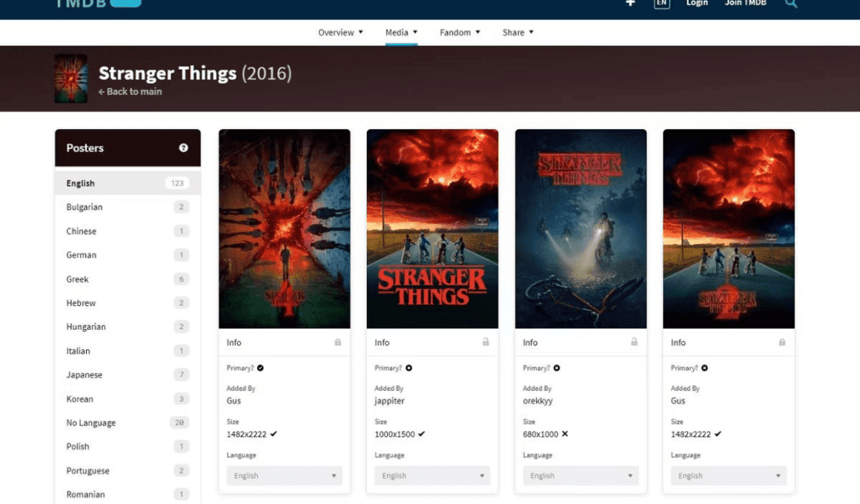Open the Season 4 poster image
860x504 pixels.
284,229
